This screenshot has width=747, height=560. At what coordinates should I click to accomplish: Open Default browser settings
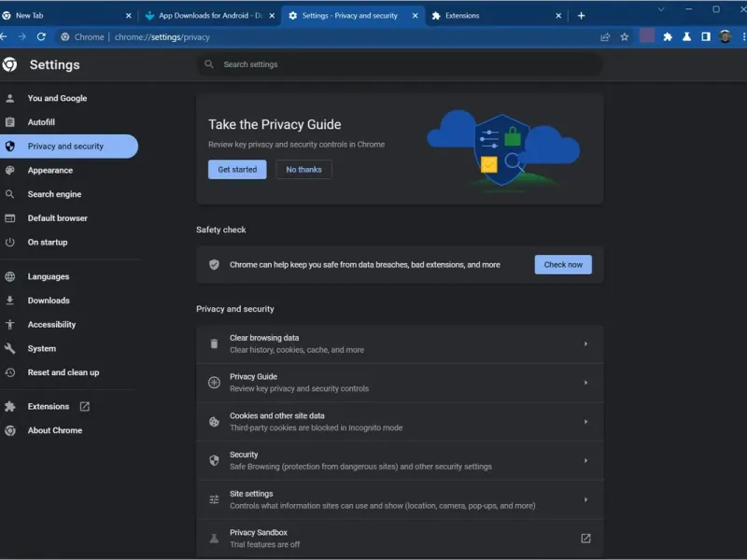click(x=57, y=218)
